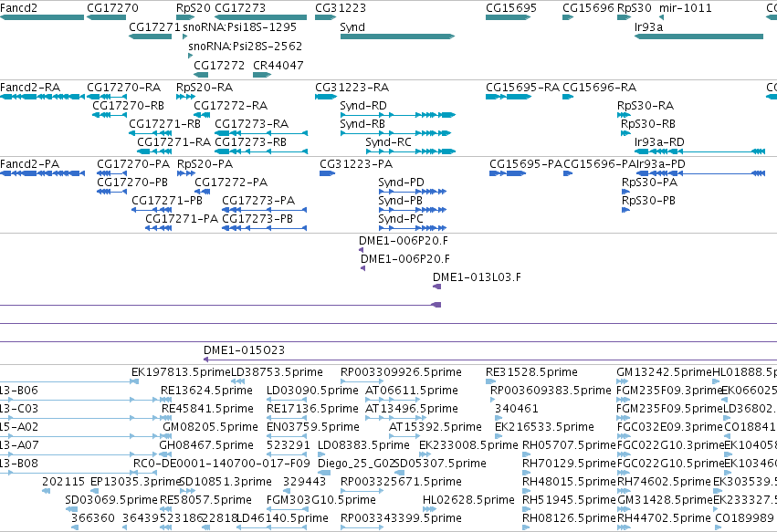Select the Synd-RC transcript label
This screenshot has height=532, width=777.
tap(389, 142)
